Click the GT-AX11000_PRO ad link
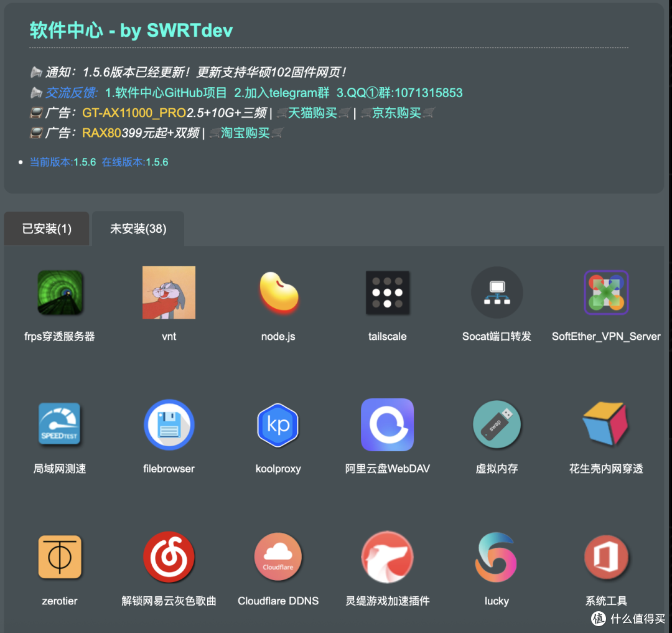Image resolution: width=672 pixels, height=633 pixels. pos(134,113)
